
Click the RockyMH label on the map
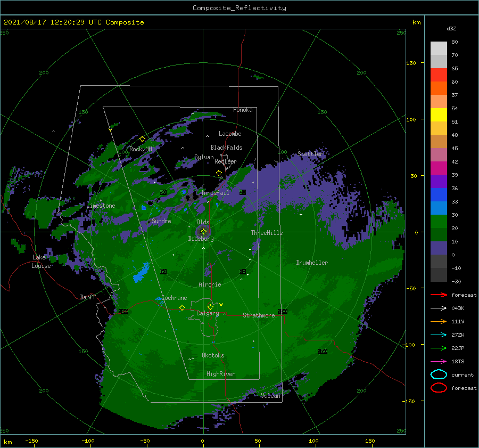141,149
